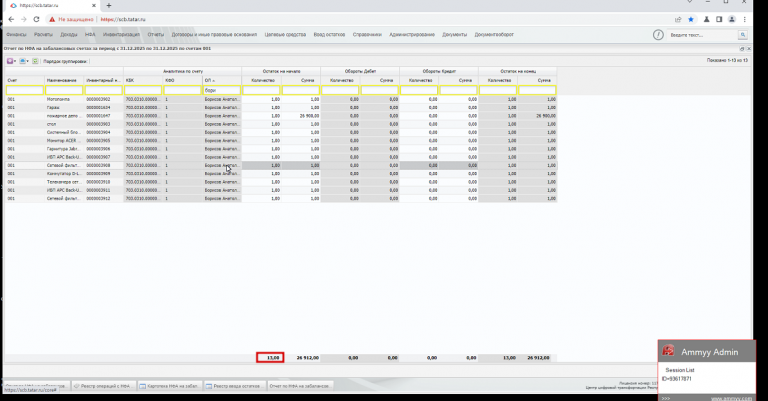This screenshot has width=768, height=401.
Task: Open the НФА menu
Action: coord(90,35)
